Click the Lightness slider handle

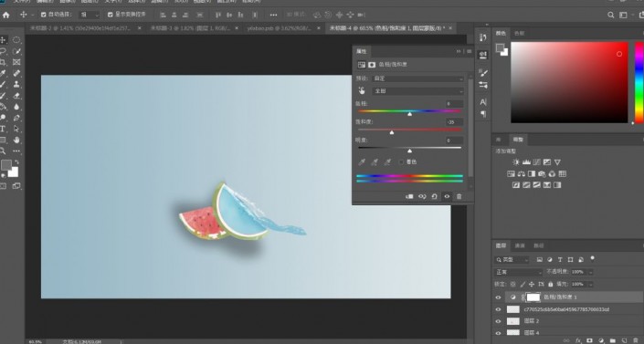(x=409, y=151)
